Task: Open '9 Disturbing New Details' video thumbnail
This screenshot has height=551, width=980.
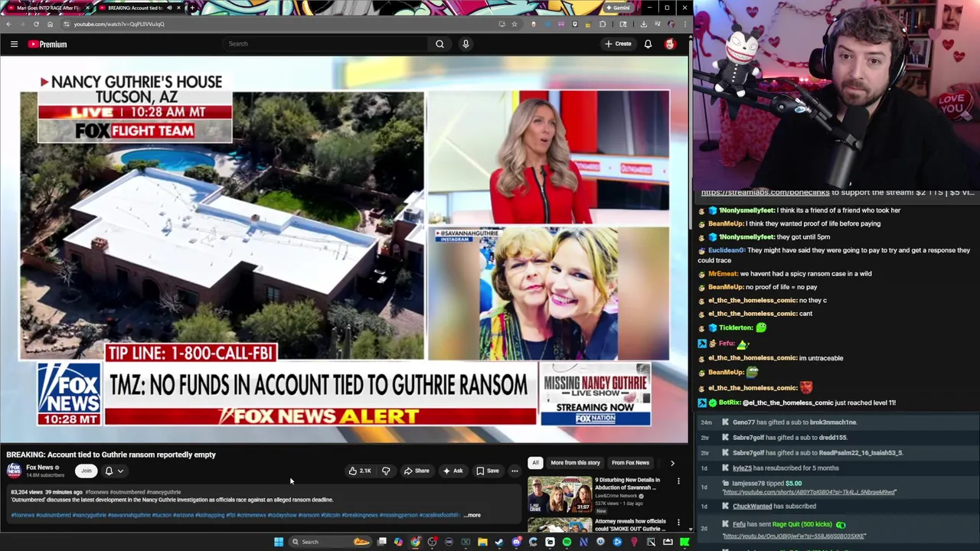Action: tap(560, 494)
